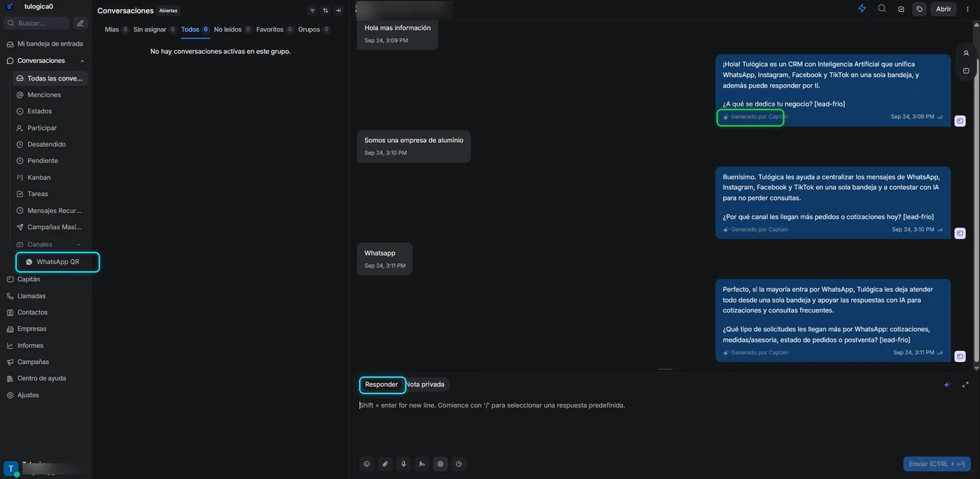The height and width of the screenshot is (479, 980).
Task: Click the bot avatar icon beside the 3:09 PM reply
Action: (x=960, y=121)
